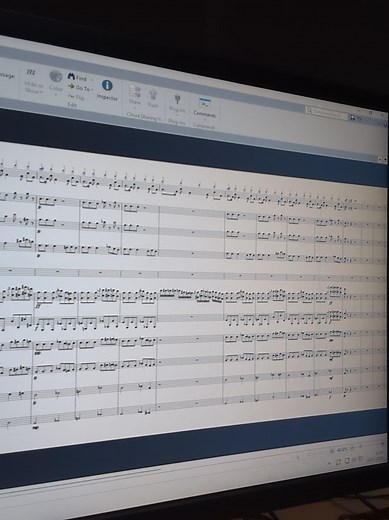
Task: Click the Go To green arrow
Action: (71, 86)
